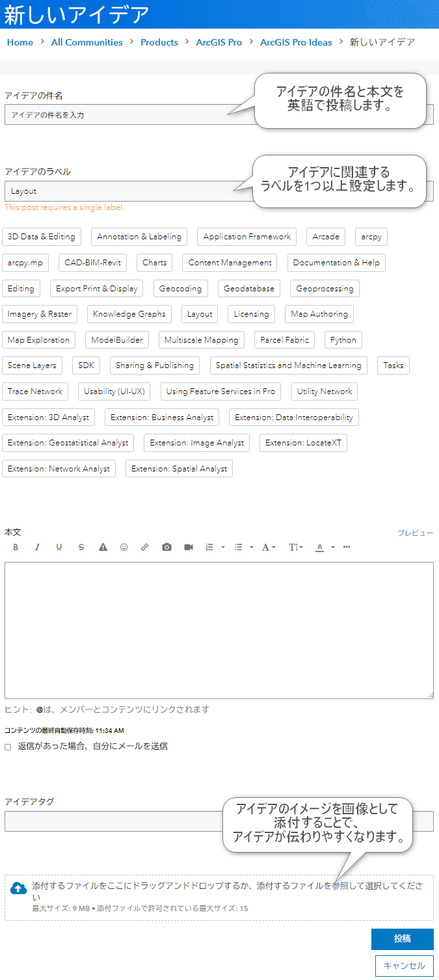Pick the arcpy.mp label
Viewport: 439px width, 980px height.
click(x=25, y=263)
